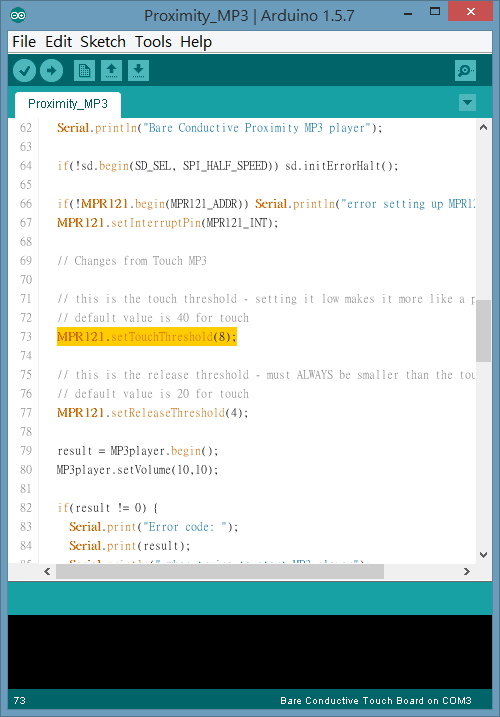Screen dimensions: 500x717
Task: Maximize the Arduino window
Action: pyautogui.click(x=435, y=12)
